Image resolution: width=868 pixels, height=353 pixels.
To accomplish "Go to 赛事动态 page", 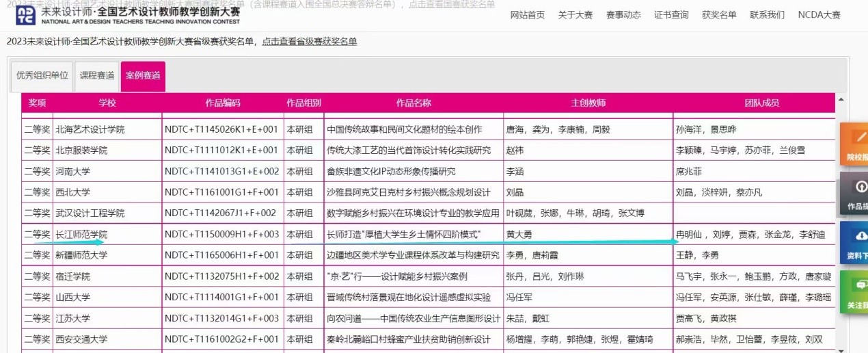I will point(623,15).
